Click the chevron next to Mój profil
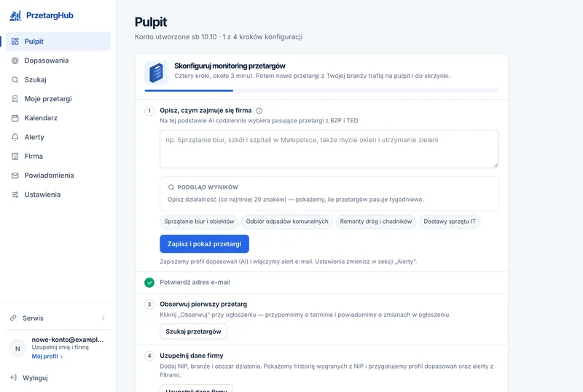The height and width of the screenshot is (392, 583). point(61,357)
